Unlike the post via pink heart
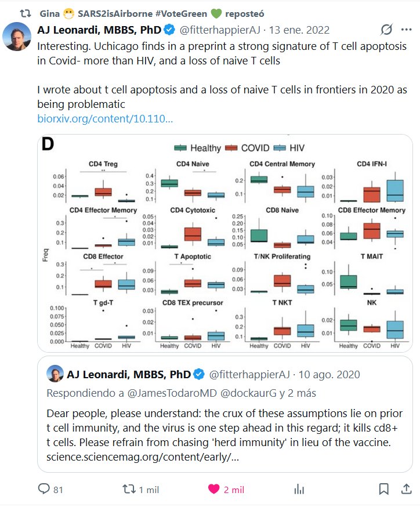This screenshot has height=507, width=420. click(x=213, y=490)
